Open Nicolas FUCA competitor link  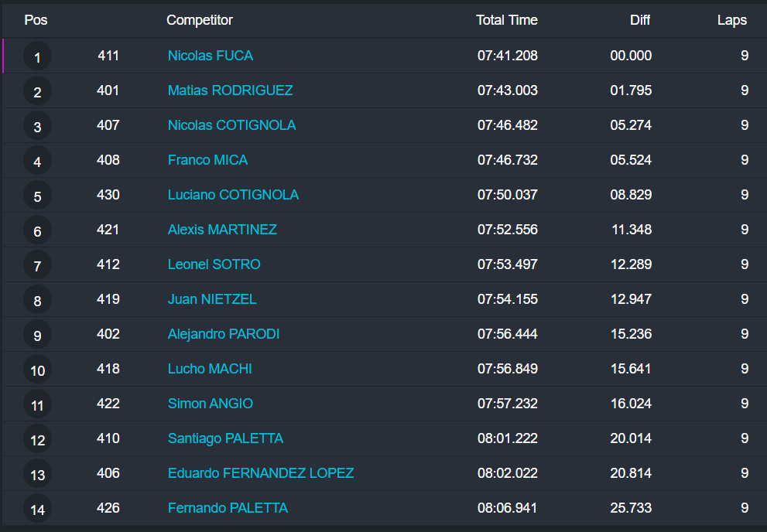click(x=210, y=56)
